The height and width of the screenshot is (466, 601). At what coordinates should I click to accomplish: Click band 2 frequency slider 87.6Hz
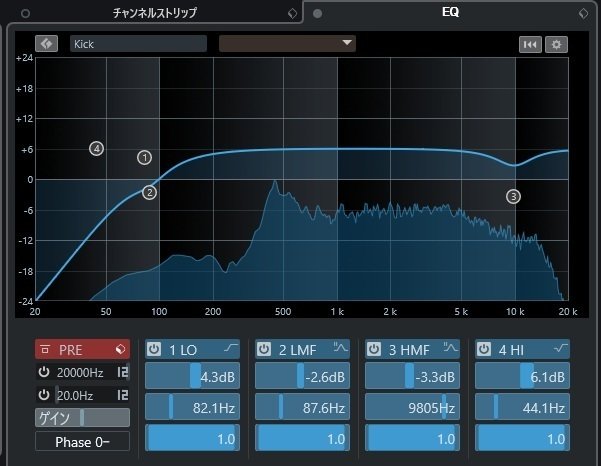click(302, 407)
